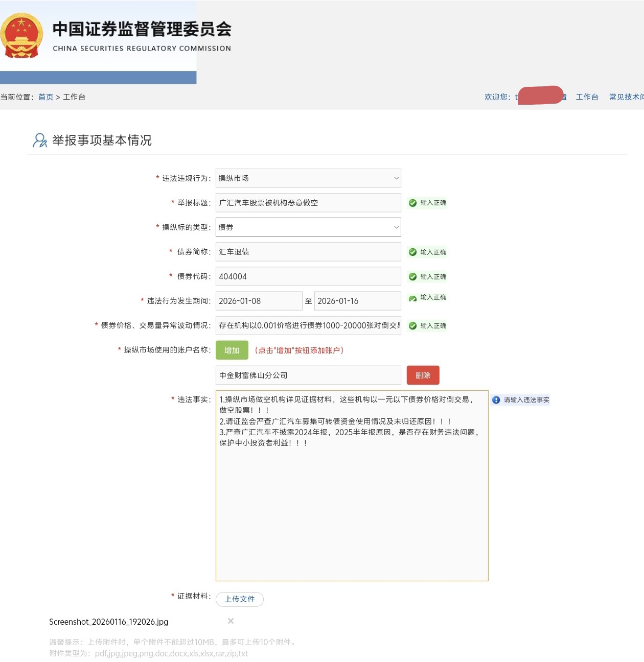This screenshot has height=662, width=644.
Task: Click the 请输入违法事实 hint text
Action: (526, 400)
